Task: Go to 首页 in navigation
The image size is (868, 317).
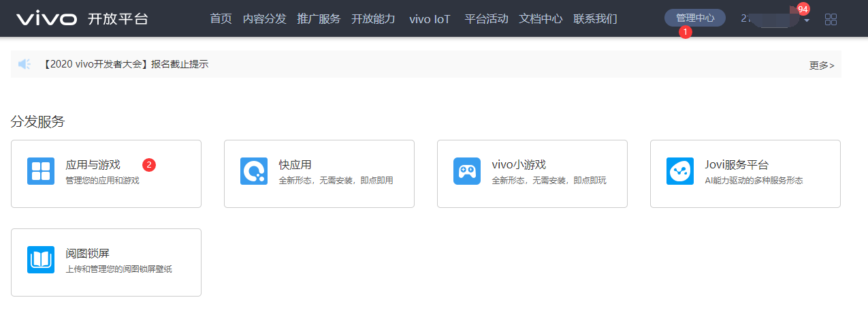Action: [x=221, y=18]
